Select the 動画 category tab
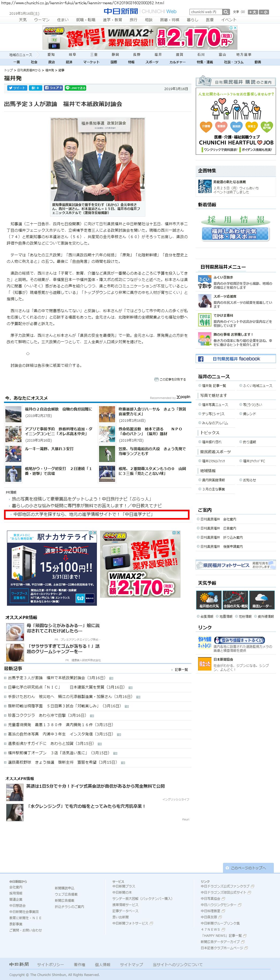The height and width of the screenshot is (980, 280). tap(258, 62)
